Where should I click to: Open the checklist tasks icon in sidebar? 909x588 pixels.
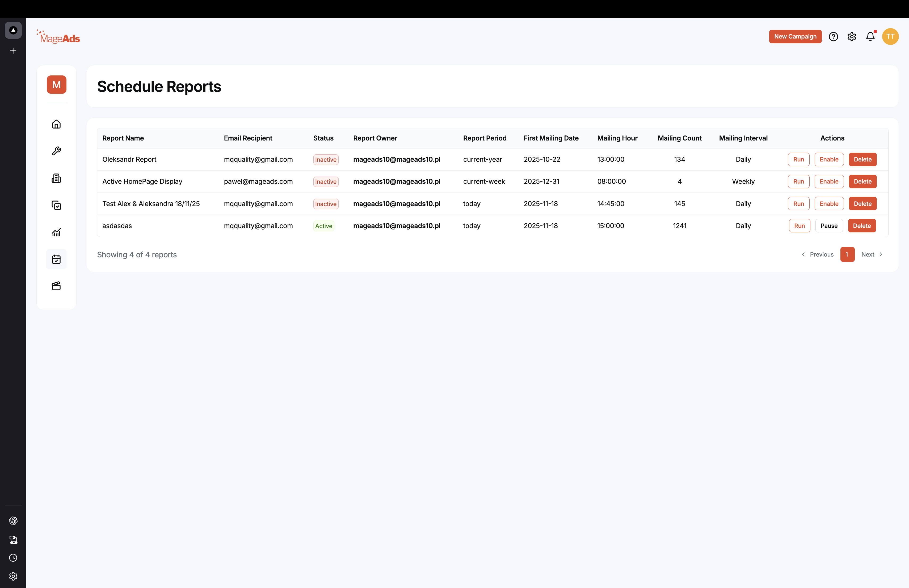click(x=56, y=205)
